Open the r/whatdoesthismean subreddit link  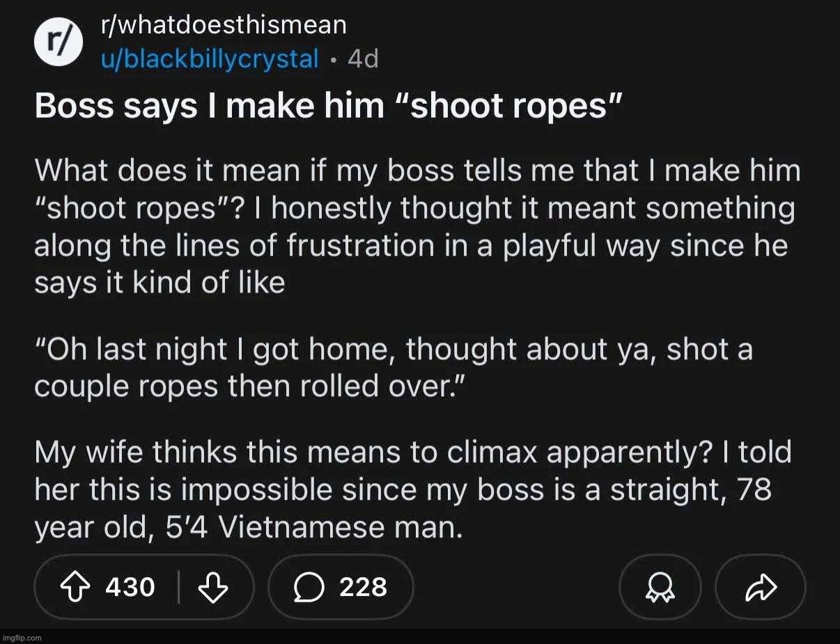click(x=222, y=26)
